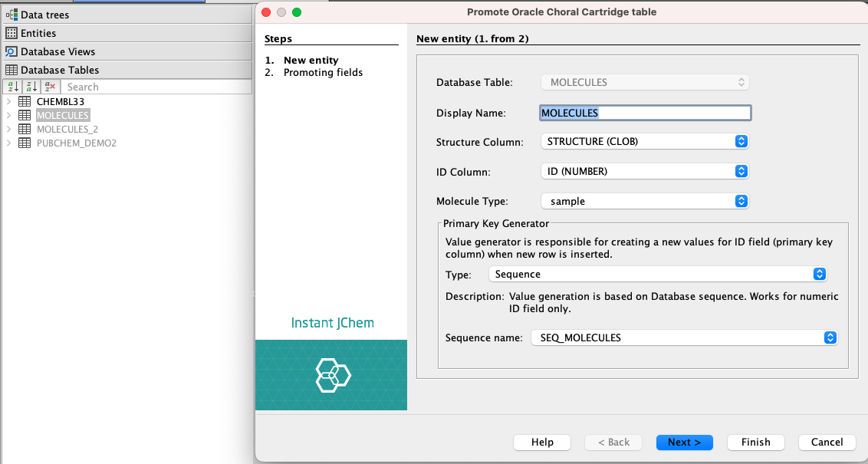Click the Display Name text field
The image size is (868, 464).
645,113
